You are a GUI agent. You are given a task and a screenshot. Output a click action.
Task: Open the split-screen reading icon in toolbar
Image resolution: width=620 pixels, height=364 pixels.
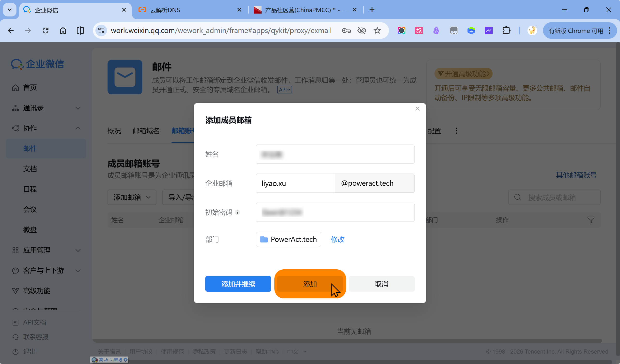80,30
